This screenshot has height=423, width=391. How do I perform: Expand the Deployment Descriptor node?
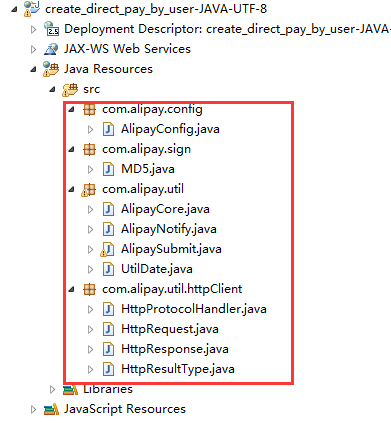click(33, 29)
